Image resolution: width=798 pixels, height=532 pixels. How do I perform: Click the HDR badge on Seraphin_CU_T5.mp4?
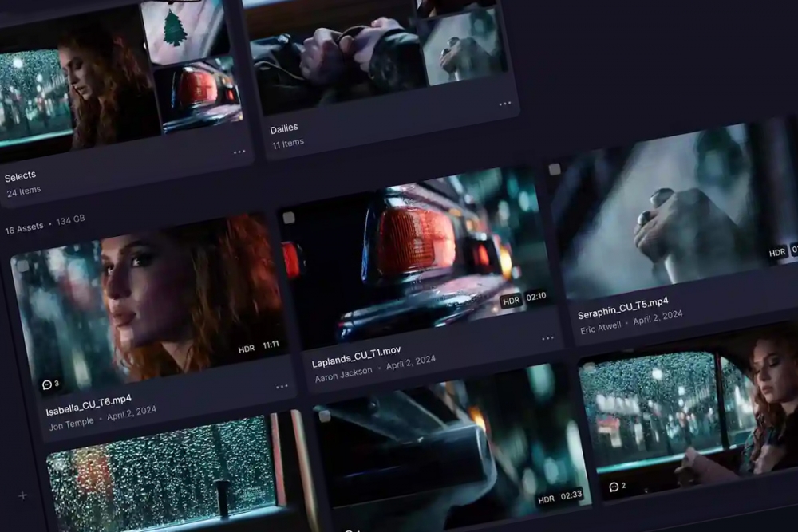pyautogui.click(x=775, y=250)
